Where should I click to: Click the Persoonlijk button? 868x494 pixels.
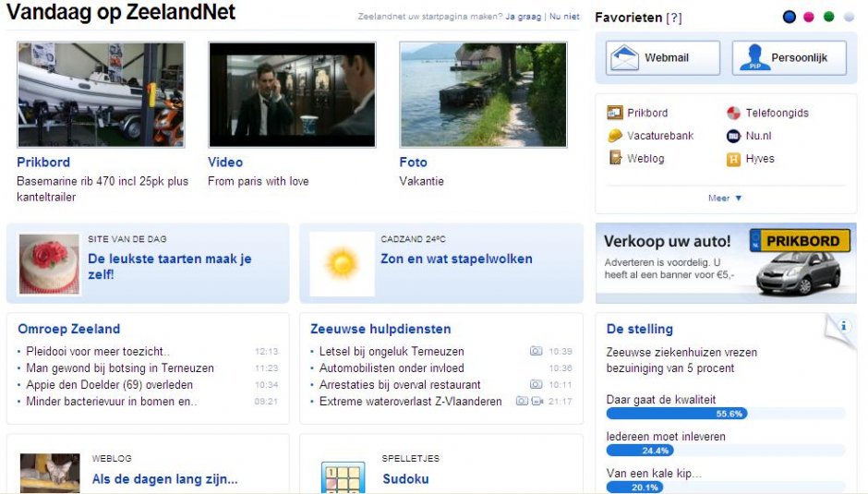coord(789,57)
